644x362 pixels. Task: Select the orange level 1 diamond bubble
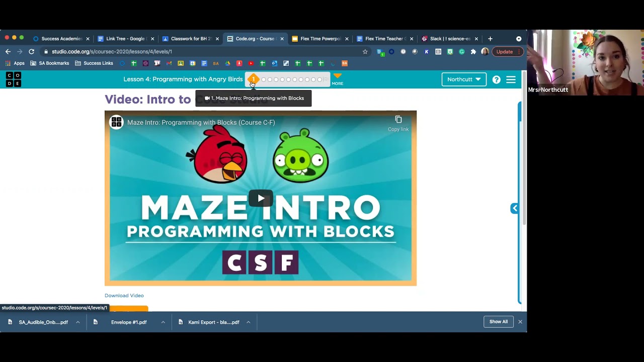tap(253, 79)
